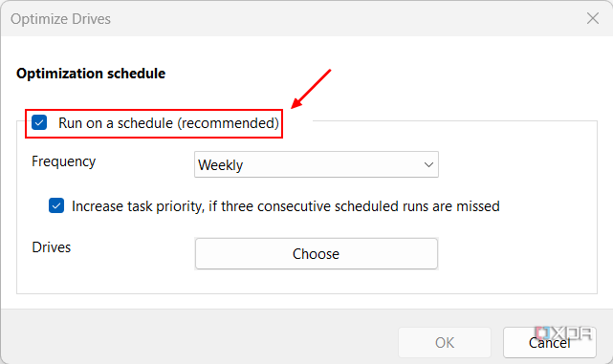
Task: Click the red arrow annotation
Action: click(x=311, y=89)
